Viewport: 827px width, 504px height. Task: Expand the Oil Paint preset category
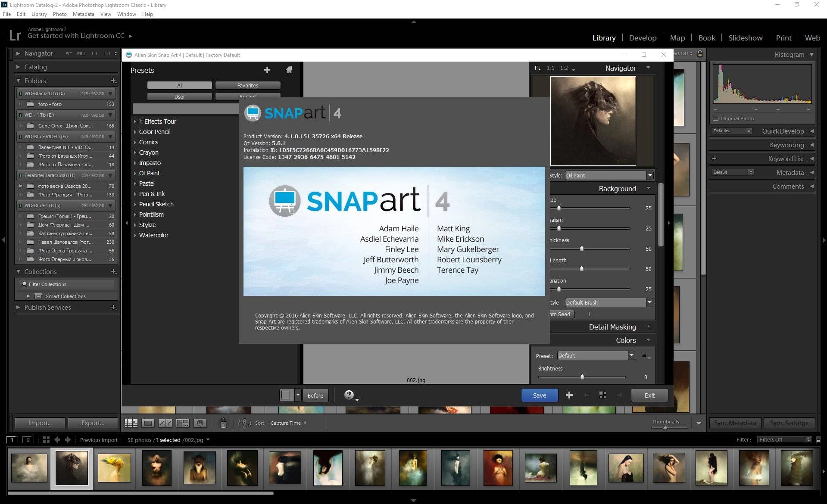point(135,173)
